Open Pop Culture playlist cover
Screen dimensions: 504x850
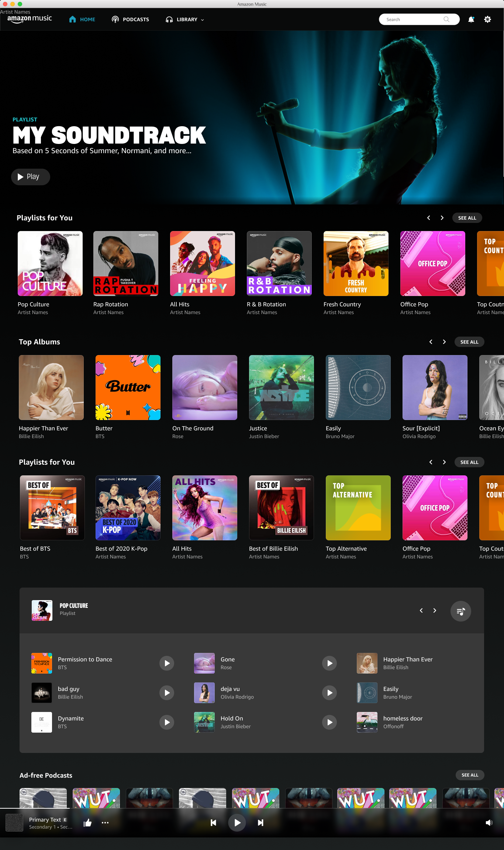coord(50,264)
